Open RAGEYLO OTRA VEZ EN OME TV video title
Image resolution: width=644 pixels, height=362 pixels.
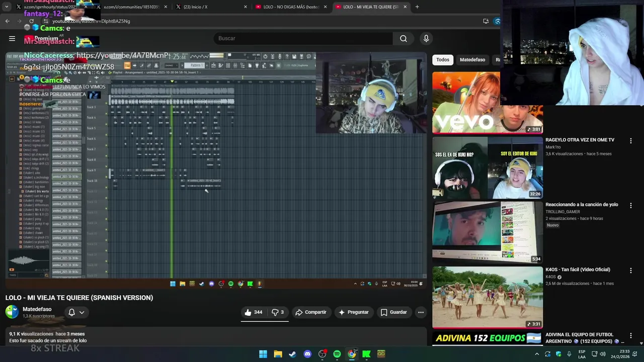pyautogui.click(x=580, y=140)
